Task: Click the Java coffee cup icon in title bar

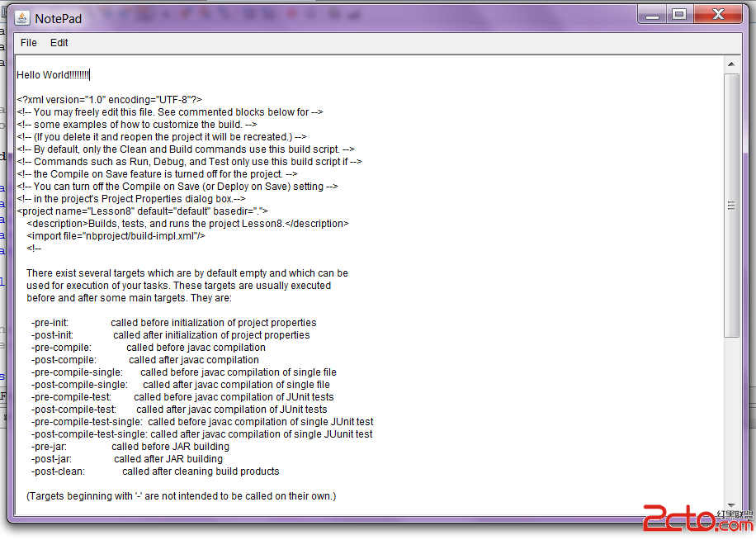Action: tap(22, 17)
